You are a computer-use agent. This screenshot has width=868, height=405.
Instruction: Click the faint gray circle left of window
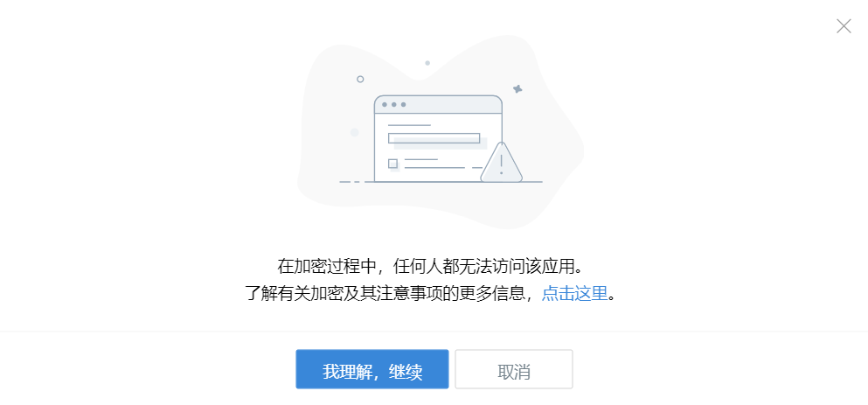(355, 132)
